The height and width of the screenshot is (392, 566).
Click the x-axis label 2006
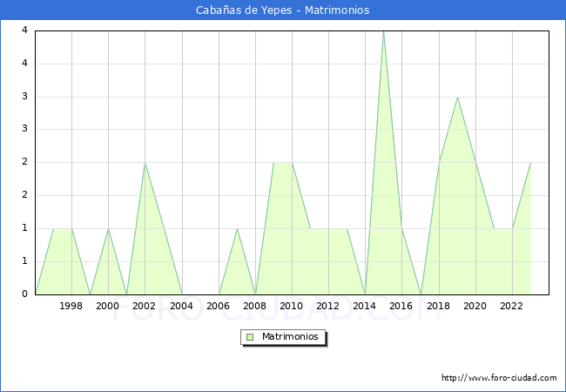[218, 306]
